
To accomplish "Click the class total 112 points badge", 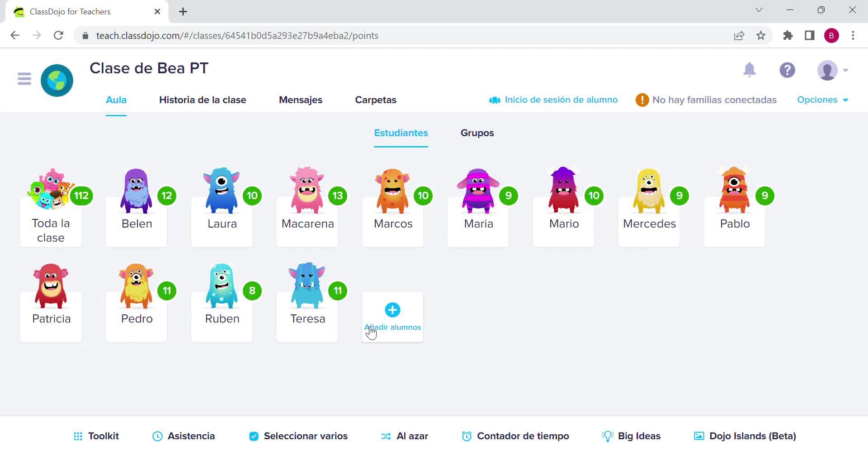I will pyautogui.click(x=81, y=196).
